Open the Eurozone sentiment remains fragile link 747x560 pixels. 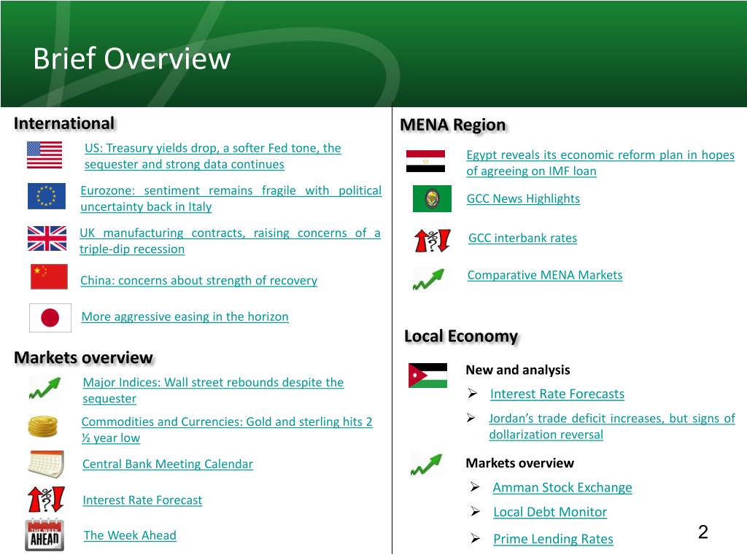tap(231, 198)
